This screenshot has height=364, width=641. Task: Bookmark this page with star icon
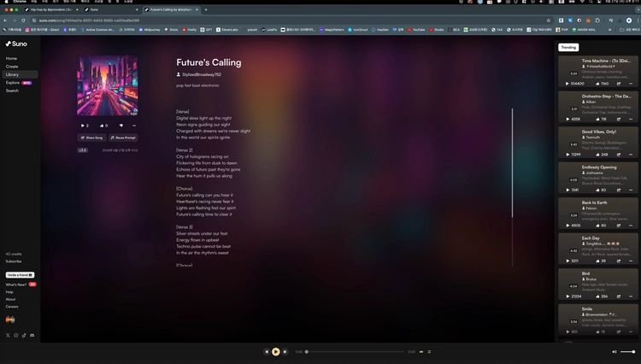coord(548,21)
